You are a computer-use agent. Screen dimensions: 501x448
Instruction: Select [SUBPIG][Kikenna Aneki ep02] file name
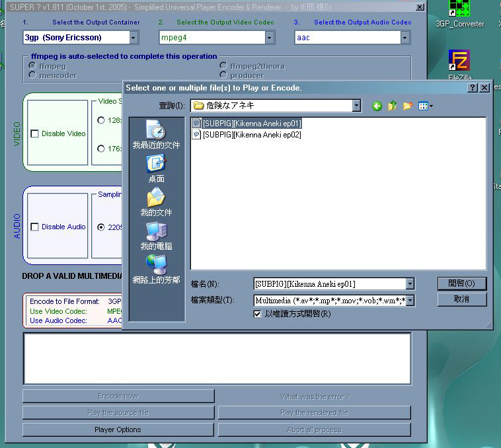coord(252,134)
